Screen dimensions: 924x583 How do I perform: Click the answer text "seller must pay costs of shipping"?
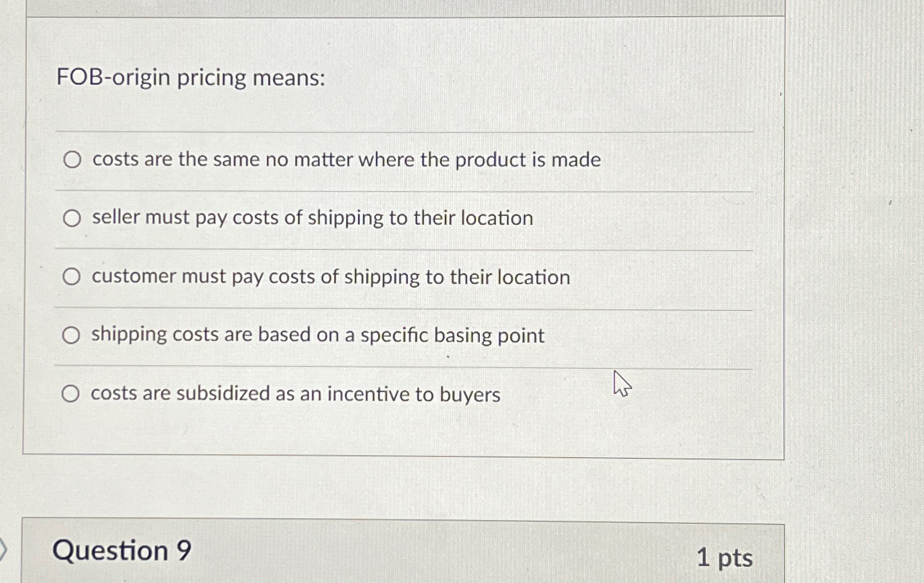point(311,219)
